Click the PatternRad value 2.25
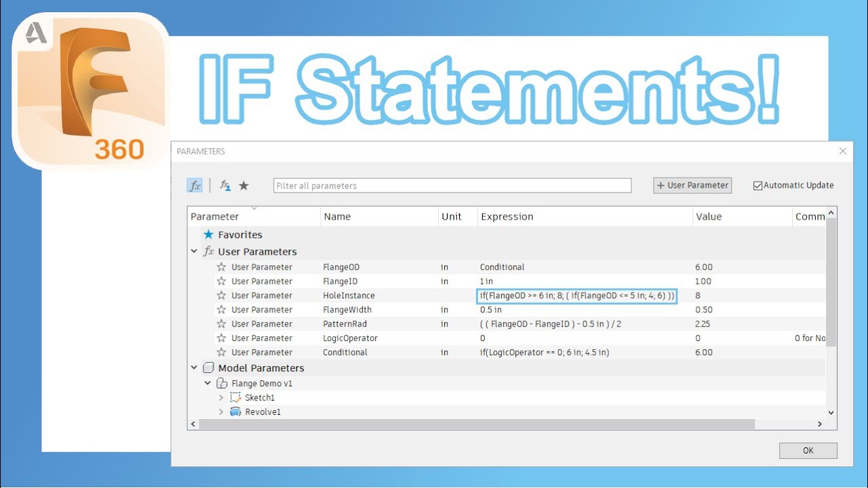This screenshot has height=488, width=868. point(703,324)
